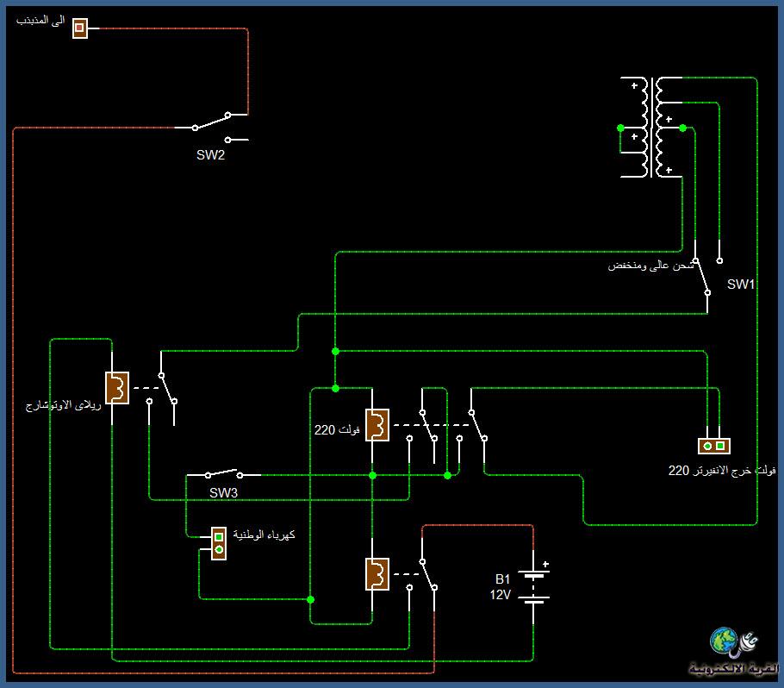The width and height of the screenshot is (784, 688).
Task: Select the SW3 label text
Action: (223, 492)
